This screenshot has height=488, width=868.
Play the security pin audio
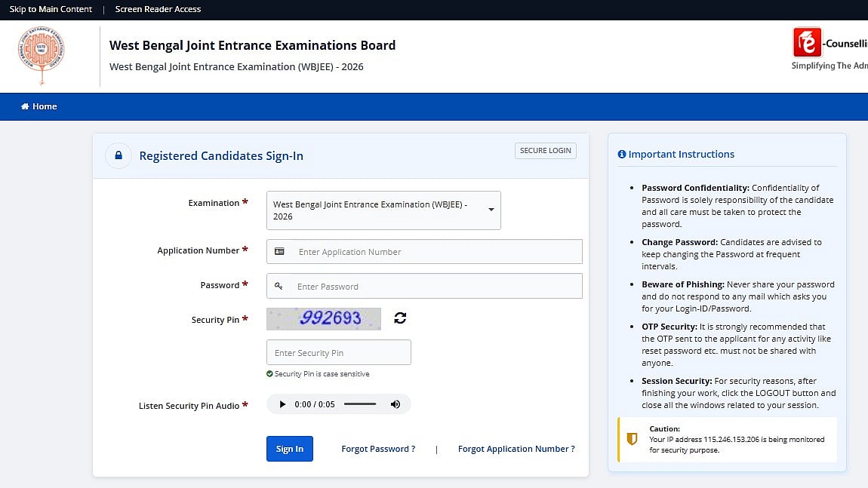coord(283,404)
